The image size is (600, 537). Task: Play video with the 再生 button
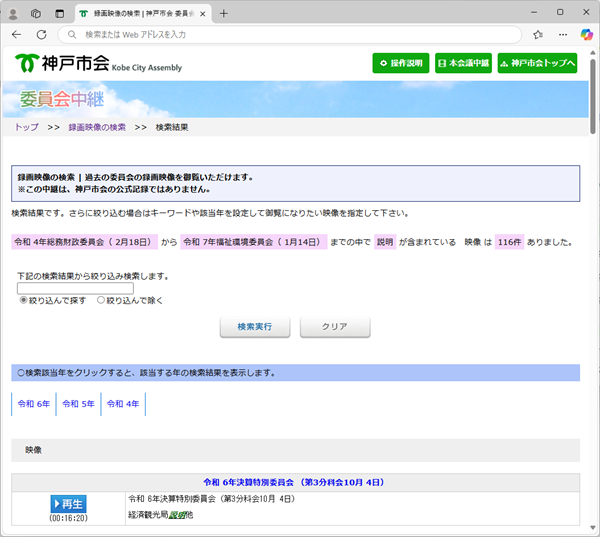68,503
